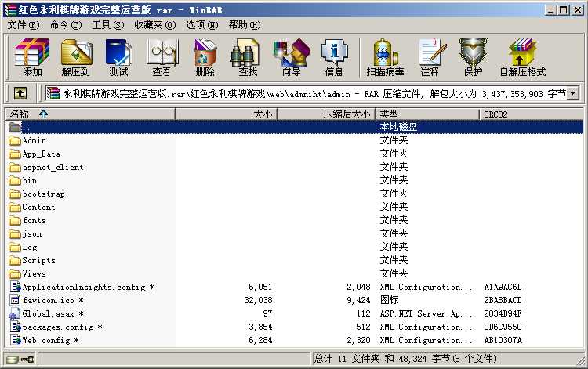The height and width of the screenshot is (369, 588).
Task: Click packed size value 9,424
Action: [x=358, y=300]
